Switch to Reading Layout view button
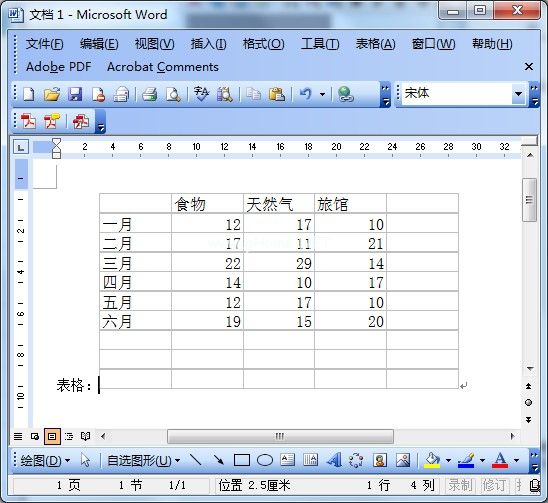Image resolution: width=548 pixels, height=503 pixels. pos(86,436)
